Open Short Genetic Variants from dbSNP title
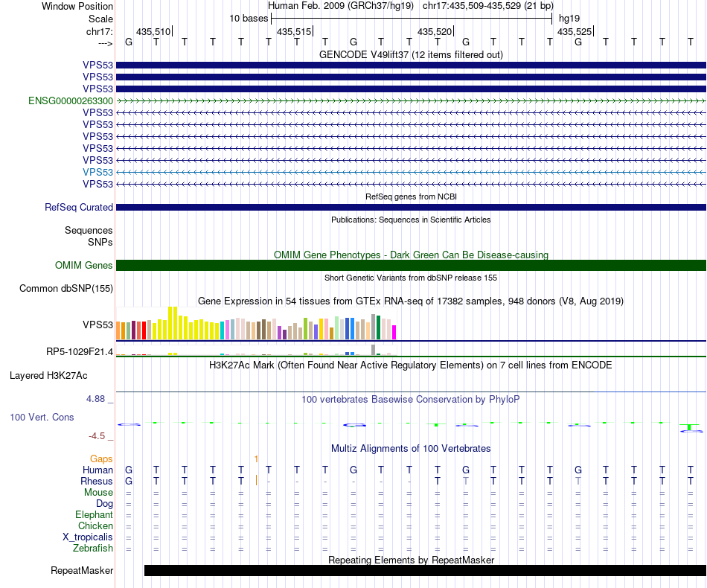The image size is (707, 588). tap(411, 278)
